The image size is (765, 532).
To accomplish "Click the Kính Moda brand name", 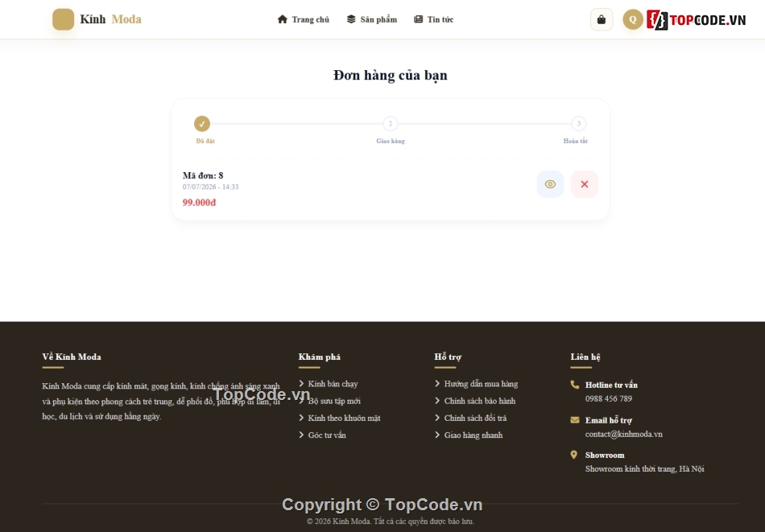I will tap(111, 19).
